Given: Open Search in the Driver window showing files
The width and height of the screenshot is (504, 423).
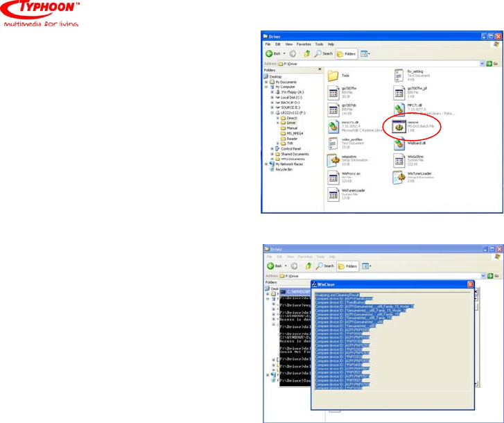Looking at the screenshot, I should [324, 53].
